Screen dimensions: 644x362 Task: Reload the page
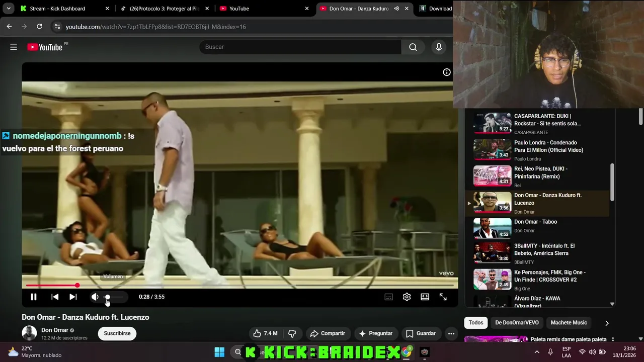(39, 27)
